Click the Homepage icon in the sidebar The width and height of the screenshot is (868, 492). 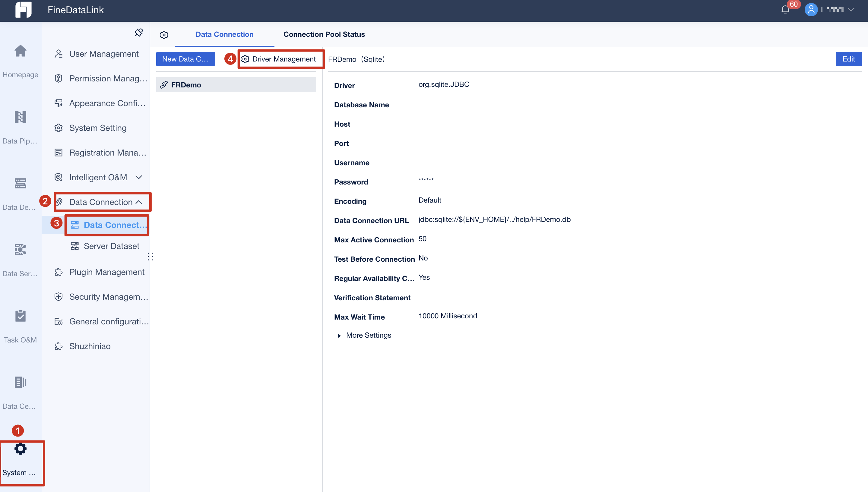coord(20,51)
